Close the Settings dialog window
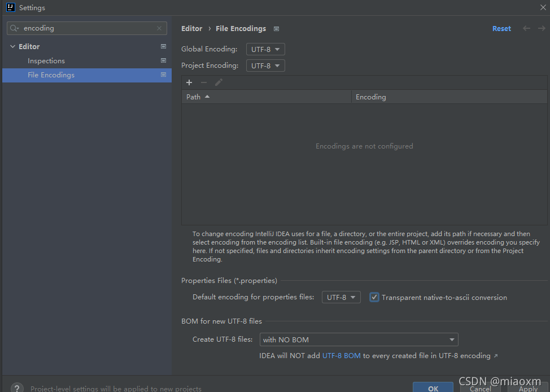 click(x=543, y=7)
